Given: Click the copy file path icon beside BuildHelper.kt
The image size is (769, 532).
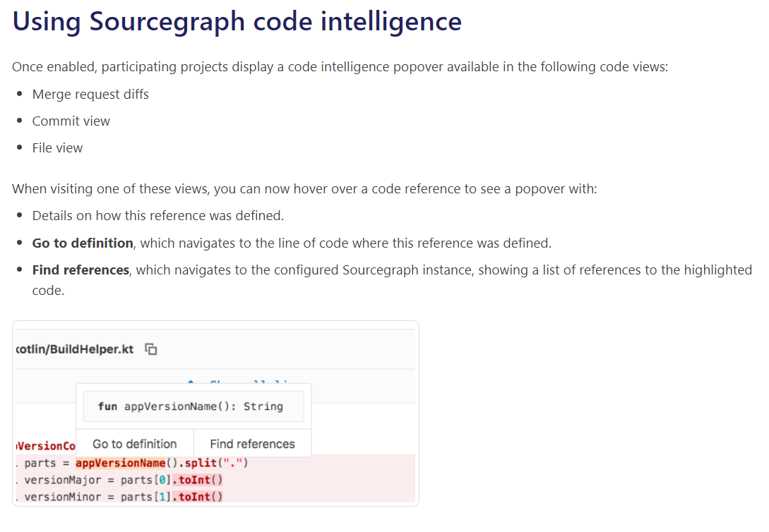Looking at the screenshot, I should 151,349.
